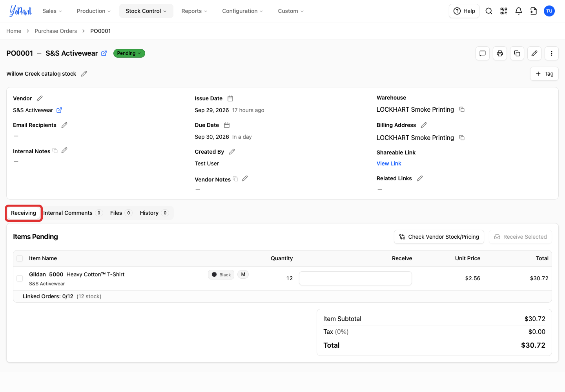Switch to the History tab
Image resolution: width=565 pixels, height=392 pixels.
coord(154,213)
